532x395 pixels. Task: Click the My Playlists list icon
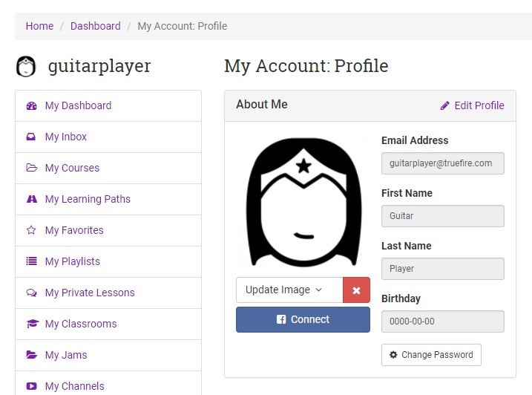coord(31,262)
